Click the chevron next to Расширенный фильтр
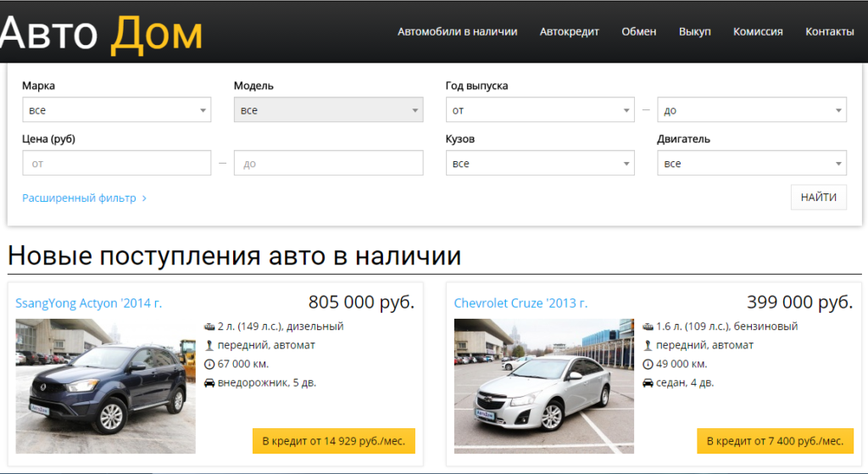 coord(144,198)
